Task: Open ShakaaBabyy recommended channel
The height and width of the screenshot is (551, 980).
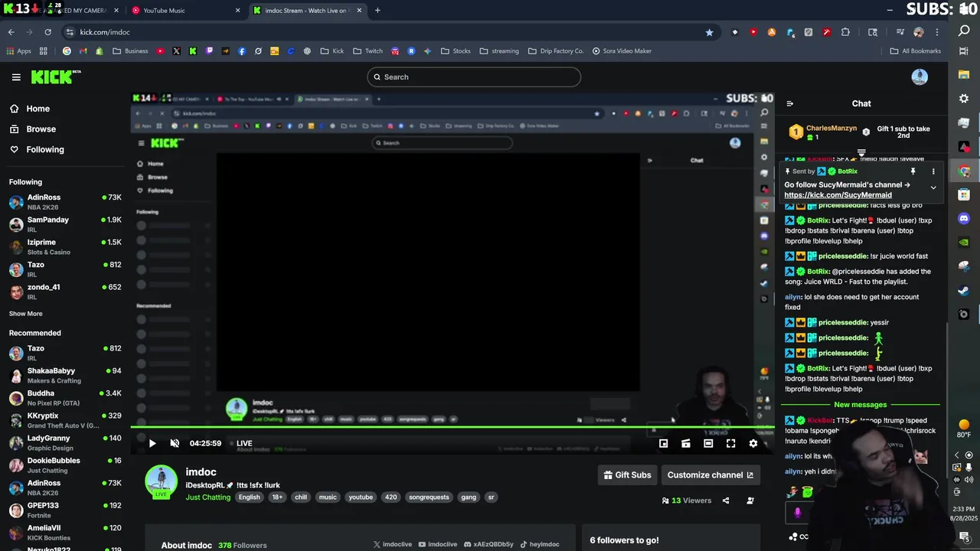Action: click(65, 375)
